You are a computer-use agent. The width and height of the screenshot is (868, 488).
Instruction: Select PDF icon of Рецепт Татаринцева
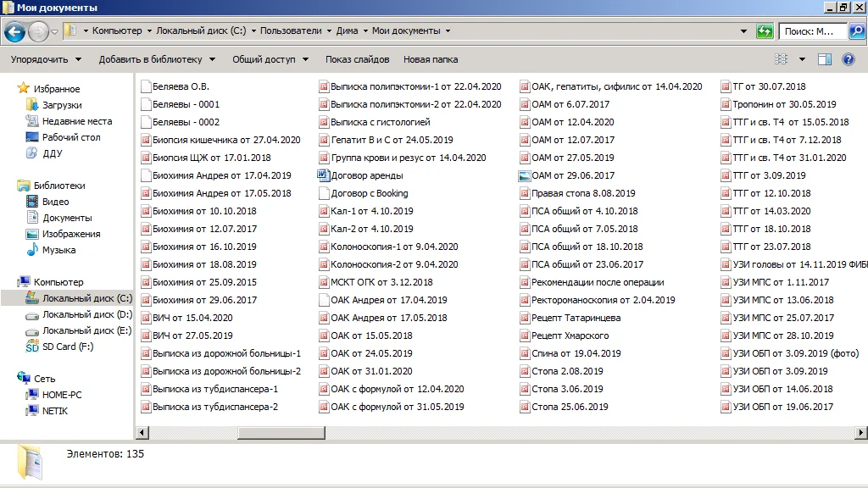click(x=524, y=319)
